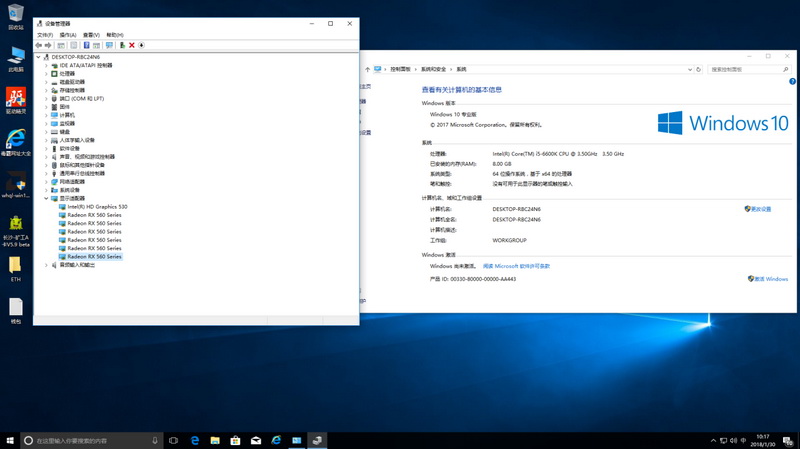Open 查看(V) menu in Device Manager
Viewport: 800px width, 449px height.
click(x=91, y=35)
